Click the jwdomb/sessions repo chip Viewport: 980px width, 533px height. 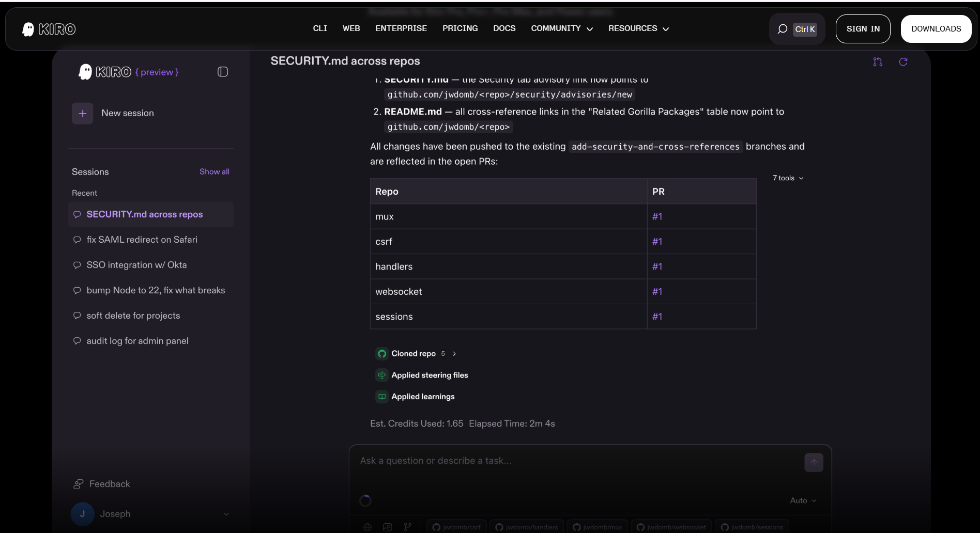tap(752, 527)
